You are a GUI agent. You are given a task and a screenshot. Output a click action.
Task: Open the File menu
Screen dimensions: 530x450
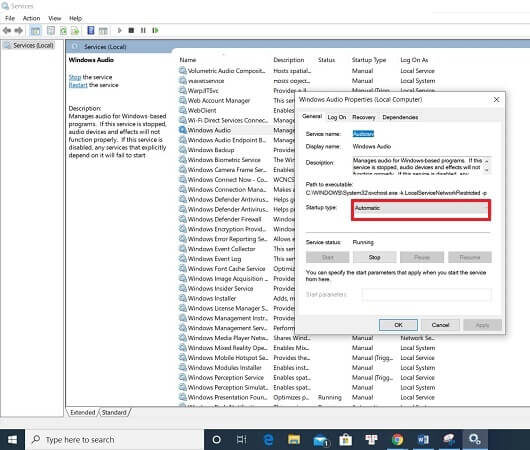click(10, 18)
